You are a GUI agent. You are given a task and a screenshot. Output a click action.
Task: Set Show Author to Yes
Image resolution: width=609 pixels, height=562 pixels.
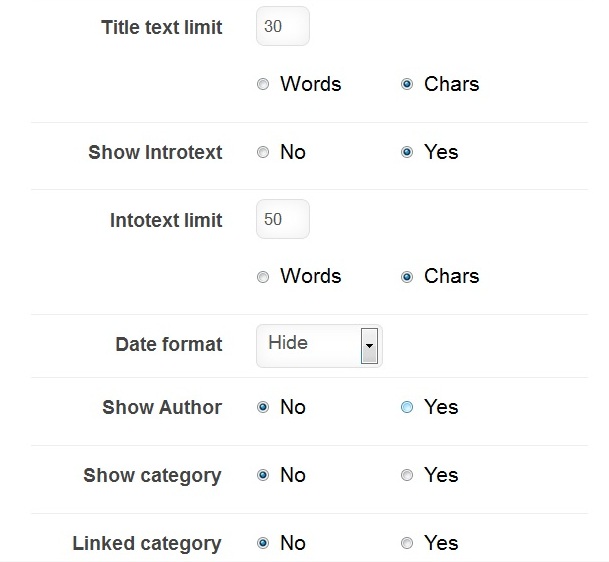(407, 408)
